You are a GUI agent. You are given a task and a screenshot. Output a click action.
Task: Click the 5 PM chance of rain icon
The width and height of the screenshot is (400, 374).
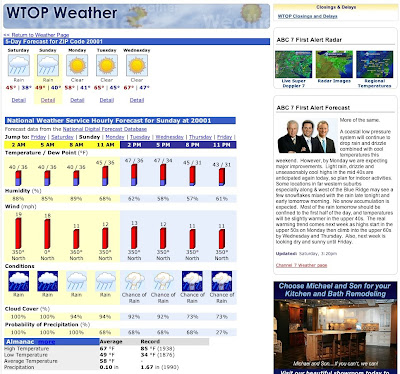163,281
